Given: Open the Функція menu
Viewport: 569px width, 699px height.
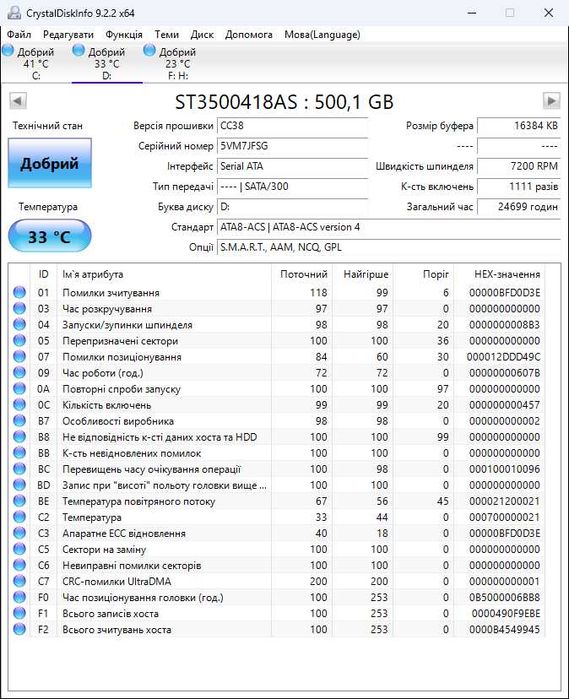Looking at the screenshot, I should pyautogui.click(x=124, y=34).
